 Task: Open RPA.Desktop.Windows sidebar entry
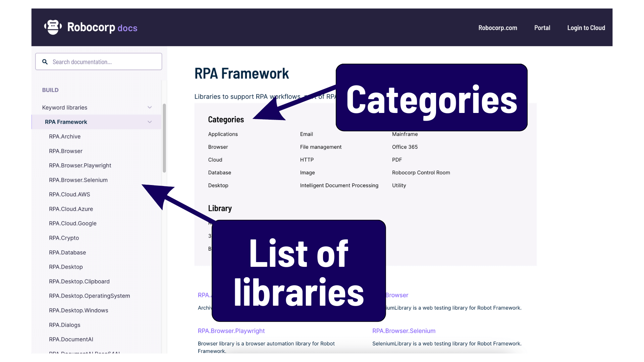pos(78,310)
